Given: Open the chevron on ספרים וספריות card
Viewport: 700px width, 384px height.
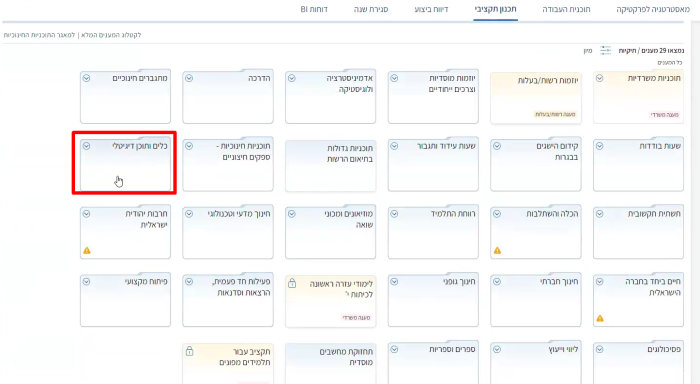Looking at the screenshot, I should coord(394,350).
